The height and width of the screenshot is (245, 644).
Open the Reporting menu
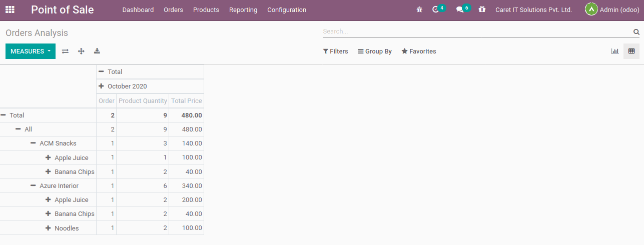click(243, 9)
